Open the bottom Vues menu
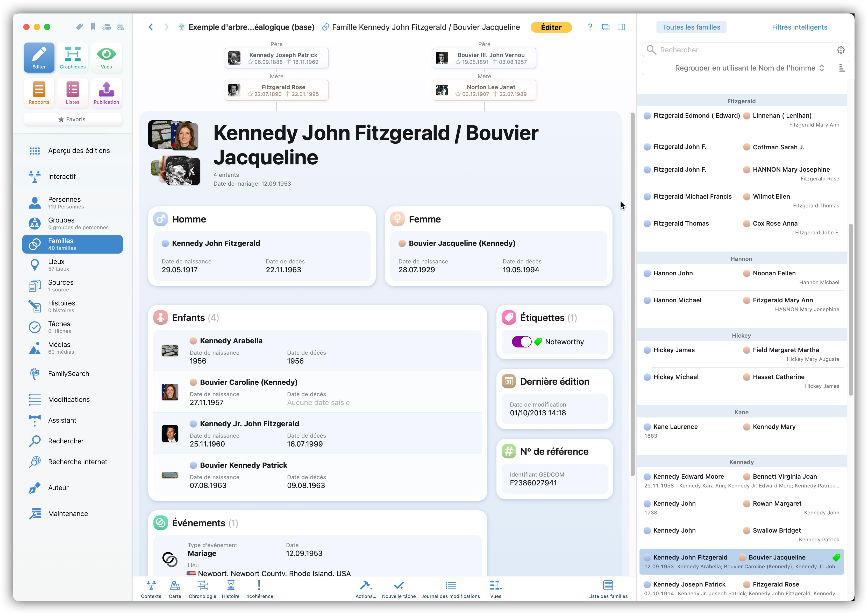 (496, 589)
